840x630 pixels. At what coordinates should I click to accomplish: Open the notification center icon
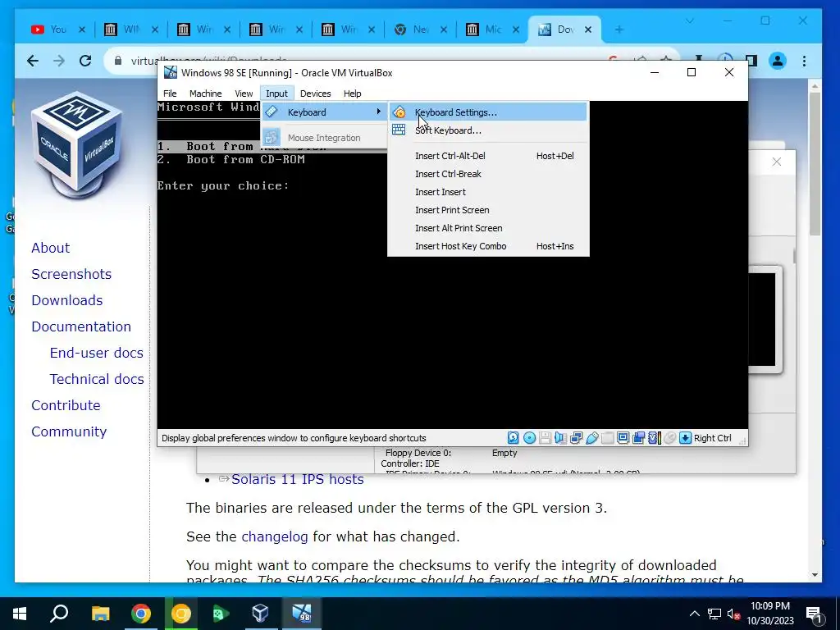coord(815,614)
